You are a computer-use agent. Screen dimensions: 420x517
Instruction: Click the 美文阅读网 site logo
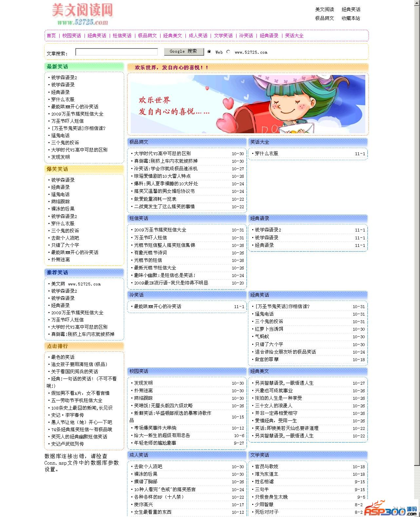click(82, 14)
